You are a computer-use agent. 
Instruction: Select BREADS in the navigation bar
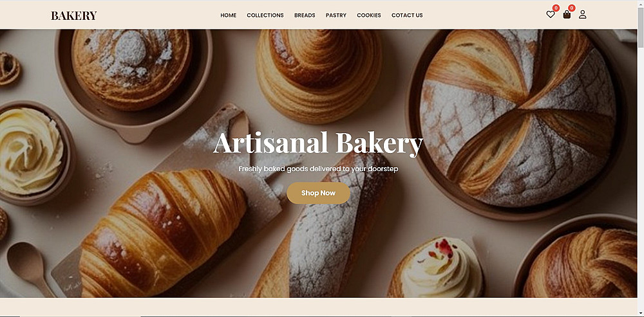[305, 15]
